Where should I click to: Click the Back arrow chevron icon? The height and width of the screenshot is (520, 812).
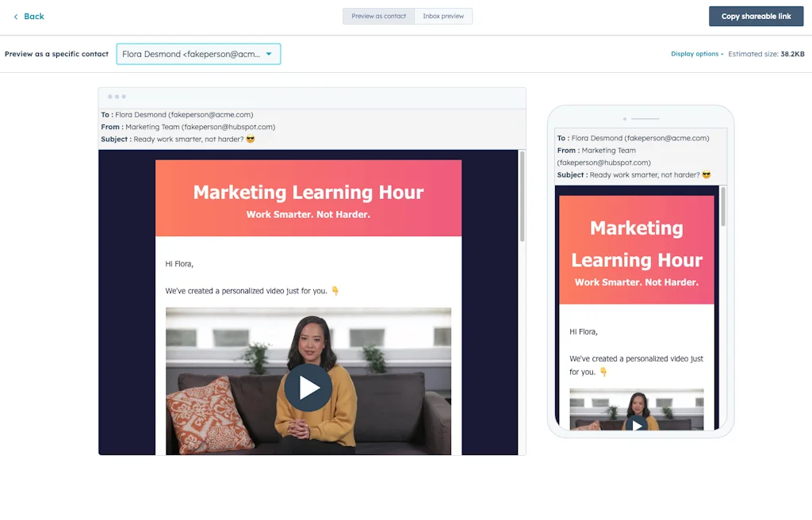click(x=16, y=17)
